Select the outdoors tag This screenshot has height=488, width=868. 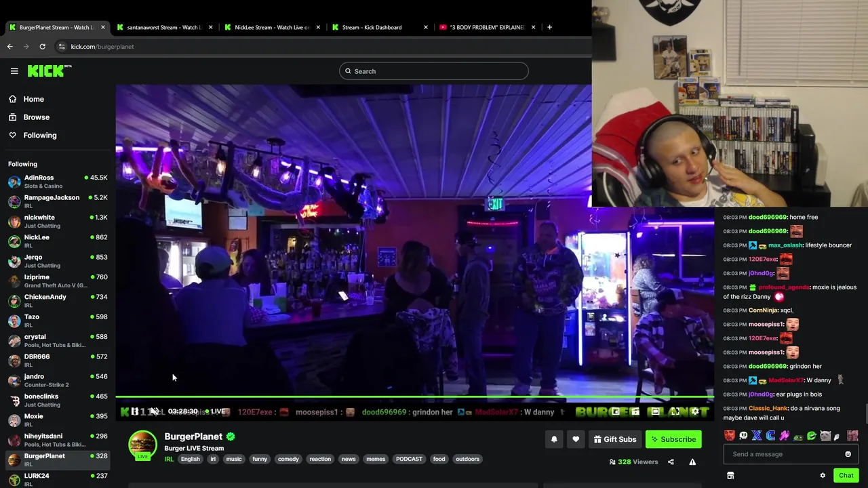coord(467,459)
